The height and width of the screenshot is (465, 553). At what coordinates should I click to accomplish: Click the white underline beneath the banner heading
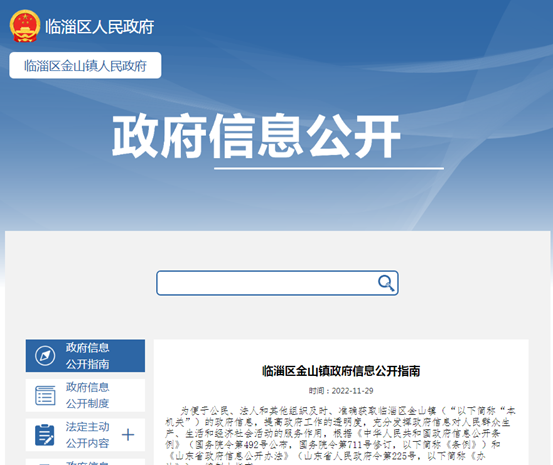click(x=329, y=169)
